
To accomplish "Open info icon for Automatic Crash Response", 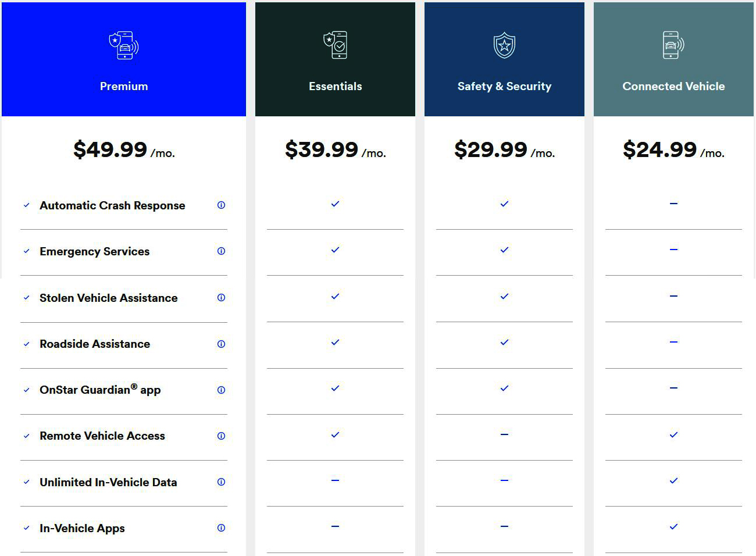I will 221,205.
